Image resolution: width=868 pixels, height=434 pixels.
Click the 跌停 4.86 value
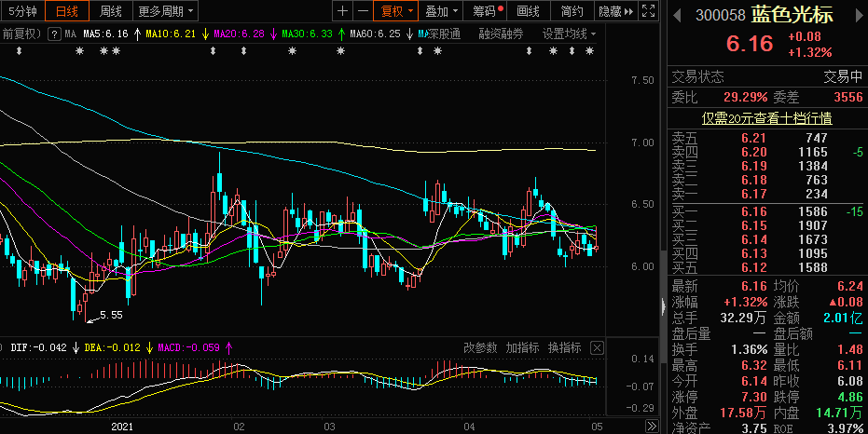(x=849, y=397)
